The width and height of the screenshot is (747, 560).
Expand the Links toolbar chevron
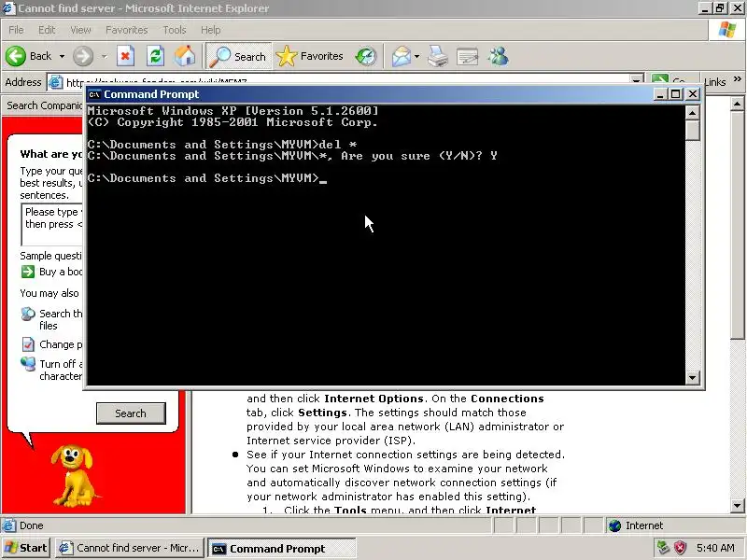738,78
